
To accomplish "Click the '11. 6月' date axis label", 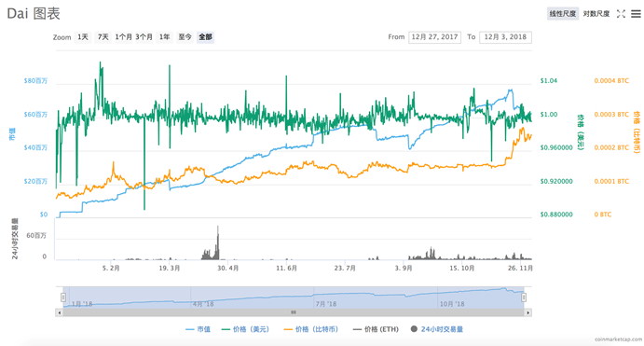I will 286,269.
